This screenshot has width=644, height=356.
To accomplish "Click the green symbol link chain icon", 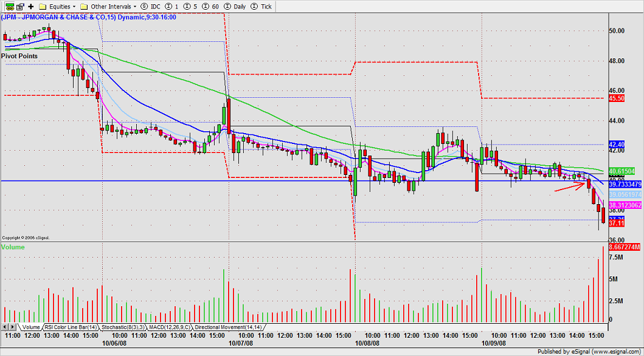I will (x=10, y=7).
